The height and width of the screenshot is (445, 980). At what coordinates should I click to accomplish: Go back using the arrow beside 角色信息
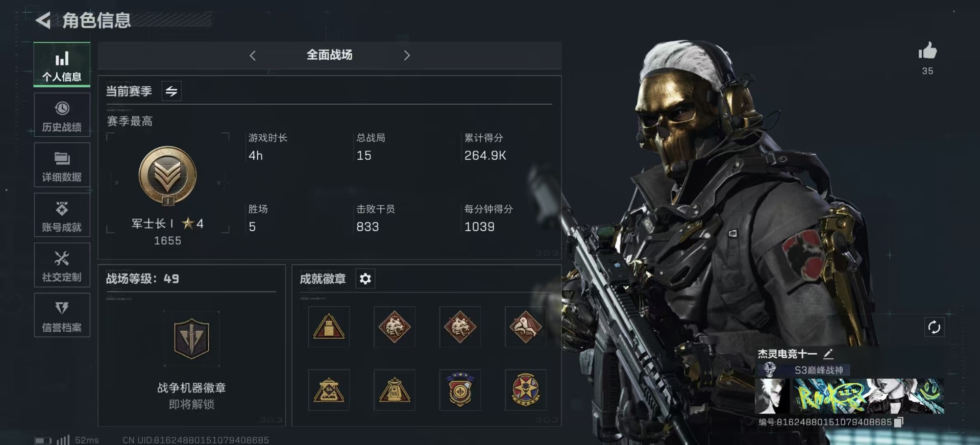43,20
